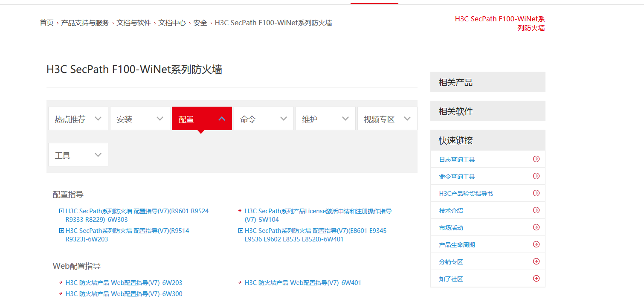Viewport: 644px width, 305px height.
Task: Click arrow icon beside 产品生命周期
Action: coord(536,244)
